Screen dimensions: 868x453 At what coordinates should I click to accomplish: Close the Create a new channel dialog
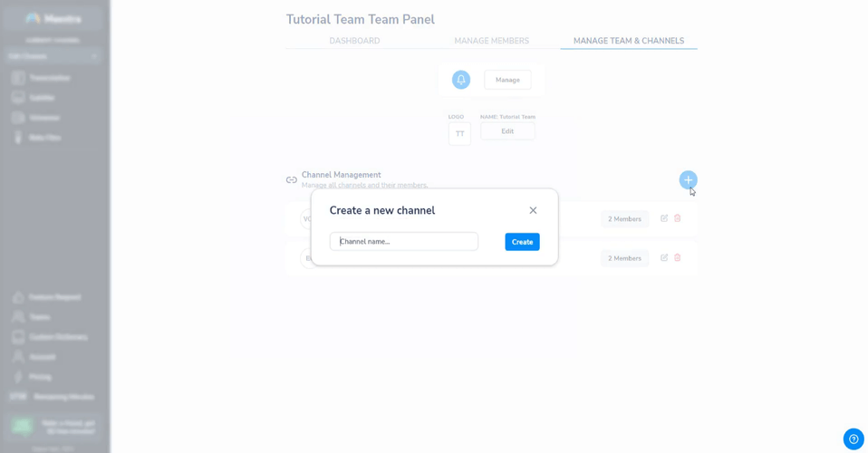click(533, 210)
